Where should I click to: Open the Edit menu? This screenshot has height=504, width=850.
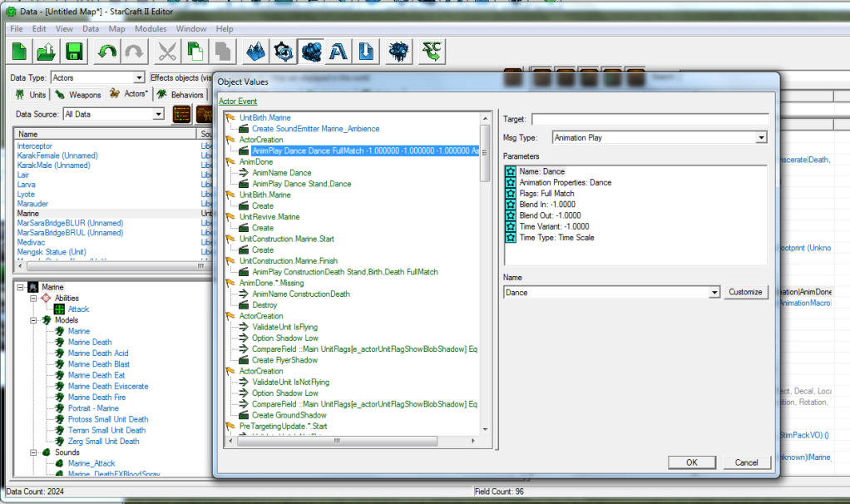click(x=39, y=29)
